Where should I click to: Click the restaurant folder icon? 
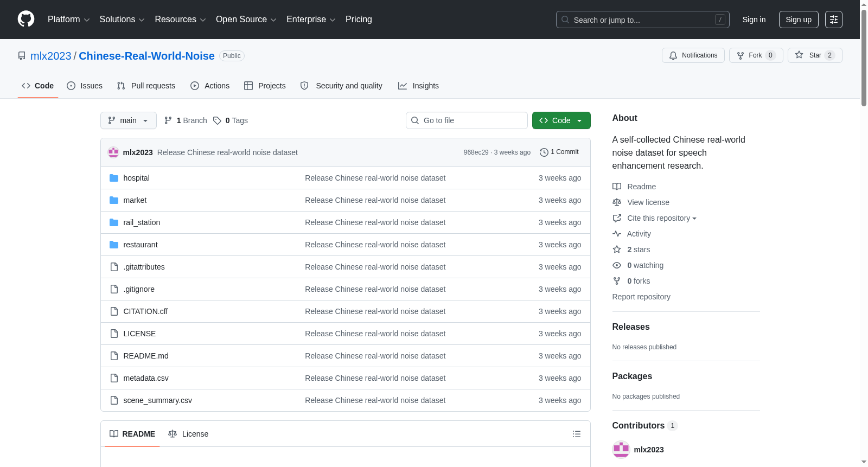(114, 245)
